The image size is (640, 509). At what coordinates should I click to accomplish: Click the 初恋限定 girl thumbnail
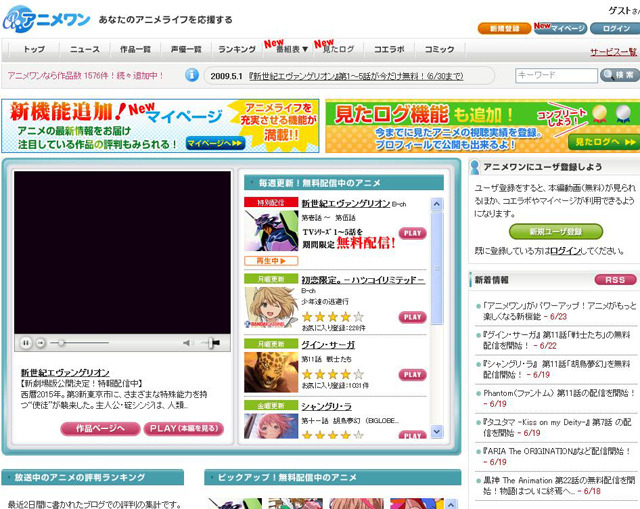271,307
